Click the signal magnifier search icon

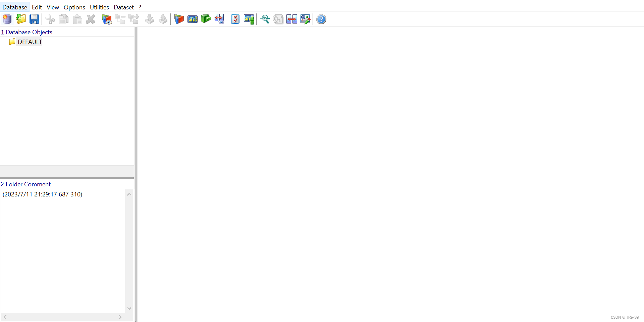pos(265,19)
